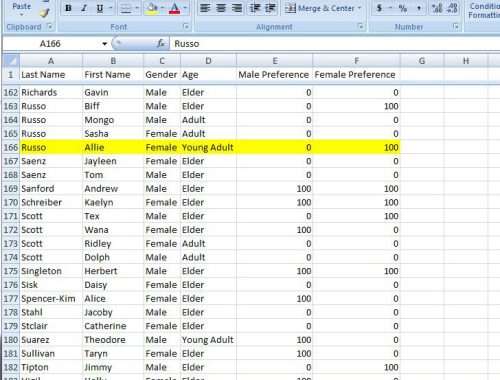Apply percent style format
The height and width of the screenshot is (380, 500).
click(x=403, y=8)
